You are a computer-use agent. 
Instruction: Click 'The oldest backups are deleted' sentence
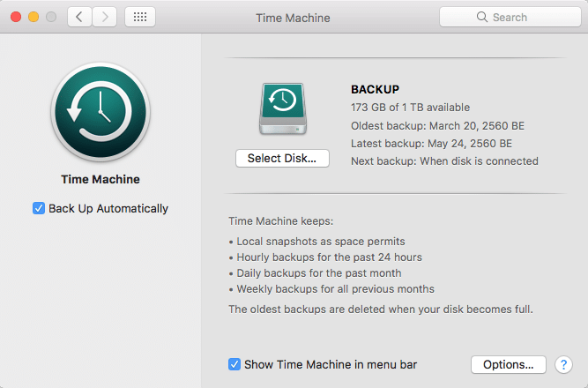tap(381, 310)
